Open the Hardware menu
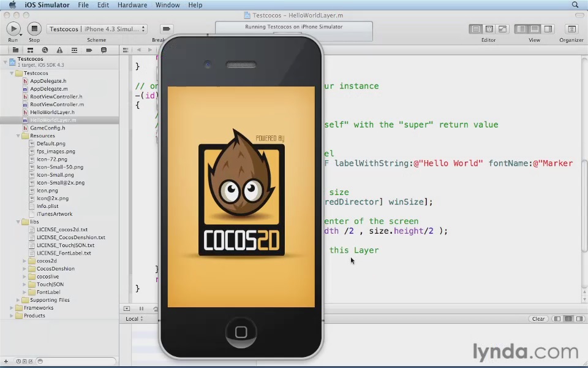This screenshot has width=588, height=368. tap(132, 5)
